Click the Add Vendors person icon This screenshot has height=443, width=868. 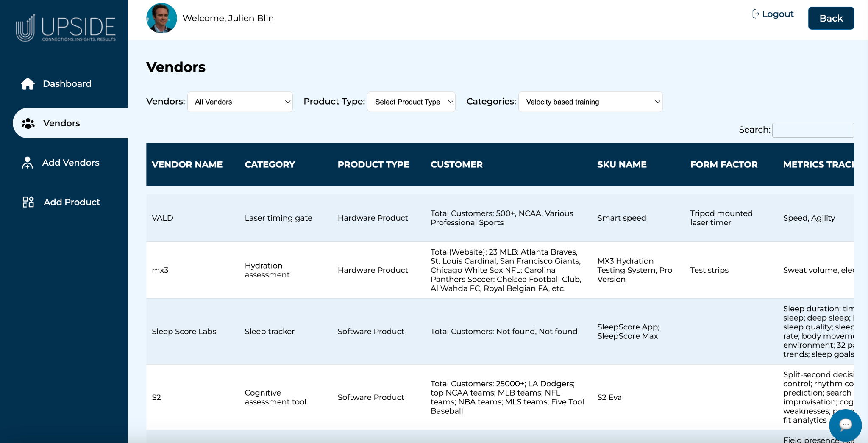pos(28,163)
